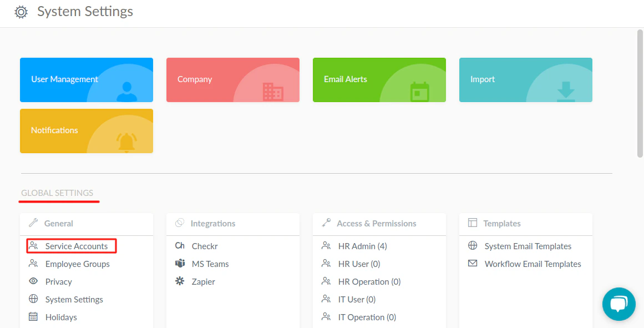Click the gear icon beside System Settings title

pyautogui.click(x=21, y=11)
